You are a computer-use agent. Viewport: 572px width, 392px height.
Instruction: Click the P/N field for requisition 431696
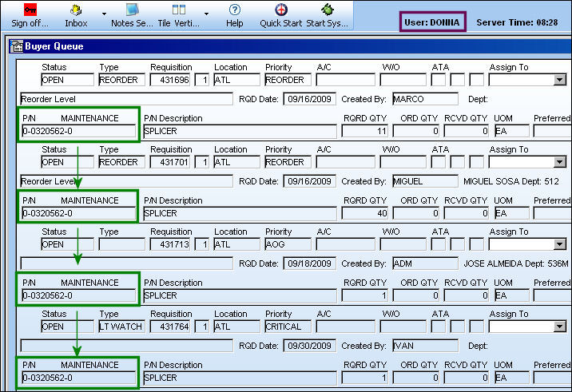78,131
